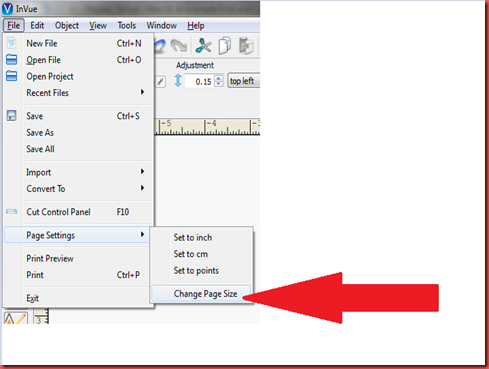The width and height of the screenshot is (489, 369).
Task: Click the Adjustment value field showing 0.15
Action: [200, 81]
